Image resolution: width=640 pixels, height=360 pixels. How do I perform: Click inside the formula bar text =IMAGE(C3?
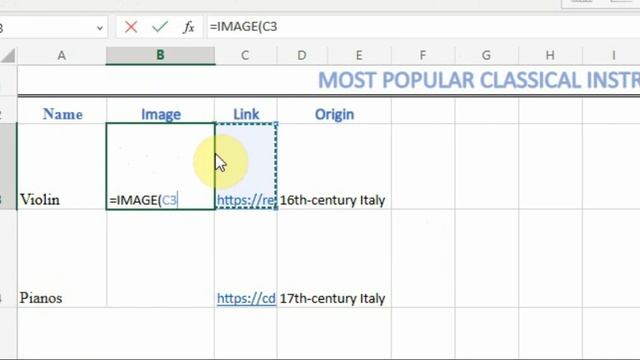[x=243, y=27]
